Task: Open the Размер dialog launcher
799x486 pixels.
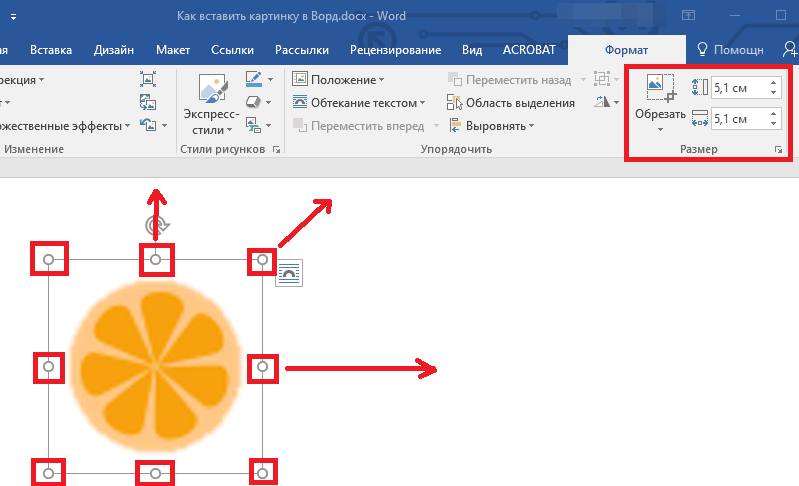Action: click(x=777, y=150)
